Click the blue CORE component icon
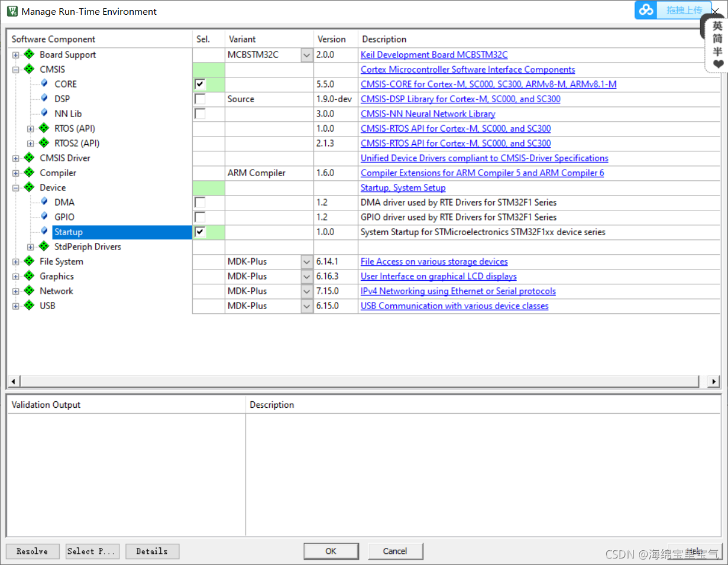This screenshot has height=565, width=728. [x=44, y=84]
